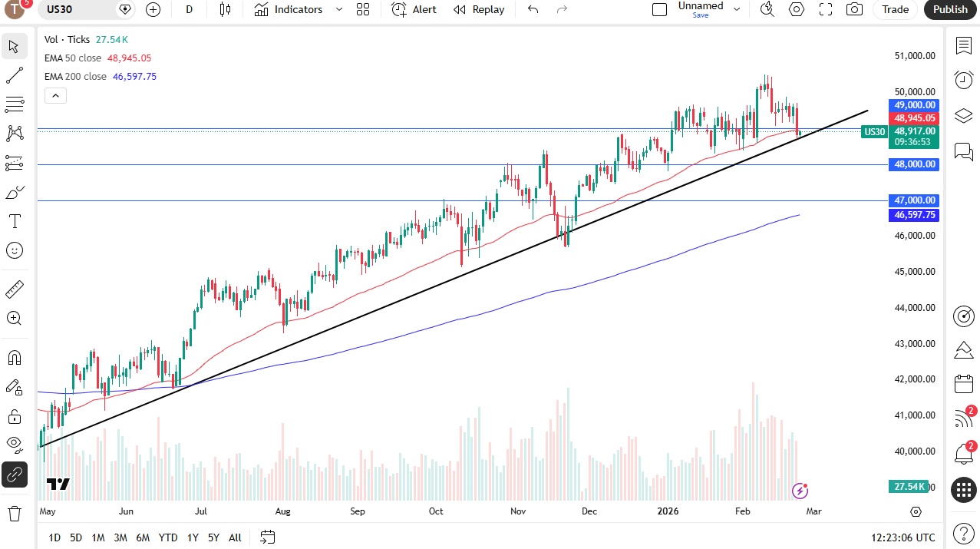This screenshot has height=549, width=980.
Task: Select the cursor arrow tool
Action: pos(14,46)
